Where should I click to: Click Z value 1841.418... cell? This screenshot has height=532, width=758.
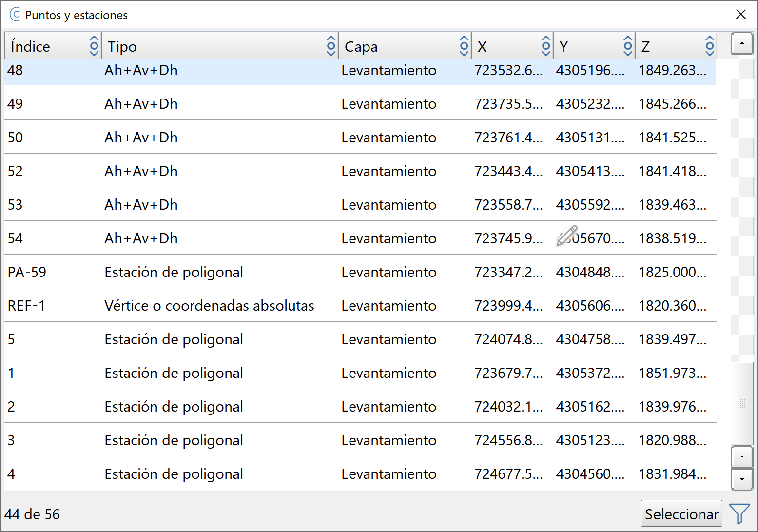(x=676, y=171)
